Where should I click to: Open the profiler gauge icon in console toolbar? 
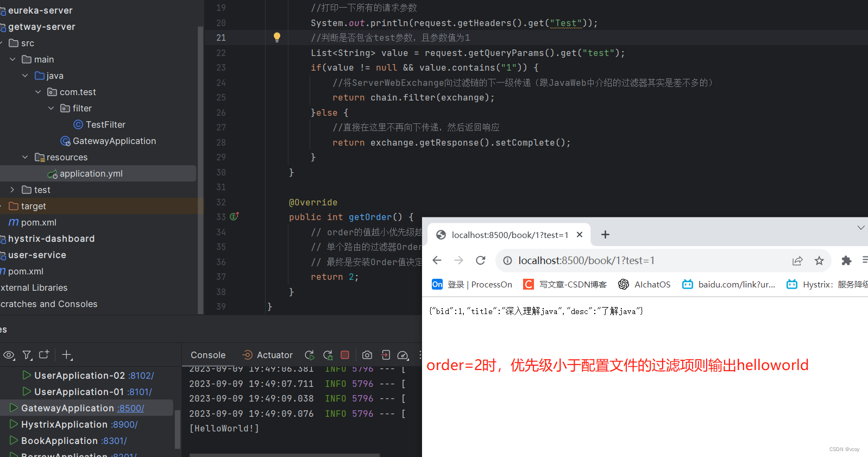(403, 355)
